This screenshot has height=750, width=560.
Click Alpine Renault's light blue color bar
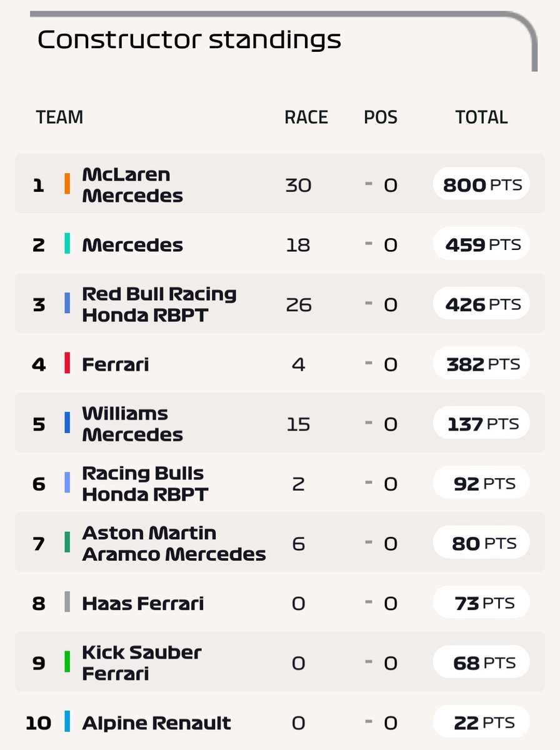click(67, 722)
